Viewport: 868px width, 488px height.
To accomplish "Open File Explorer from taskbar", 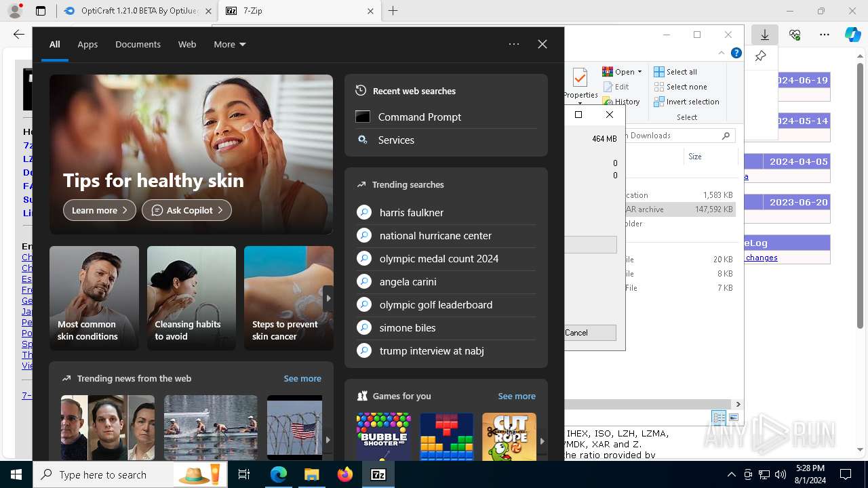I will click(x=311, y=474).
